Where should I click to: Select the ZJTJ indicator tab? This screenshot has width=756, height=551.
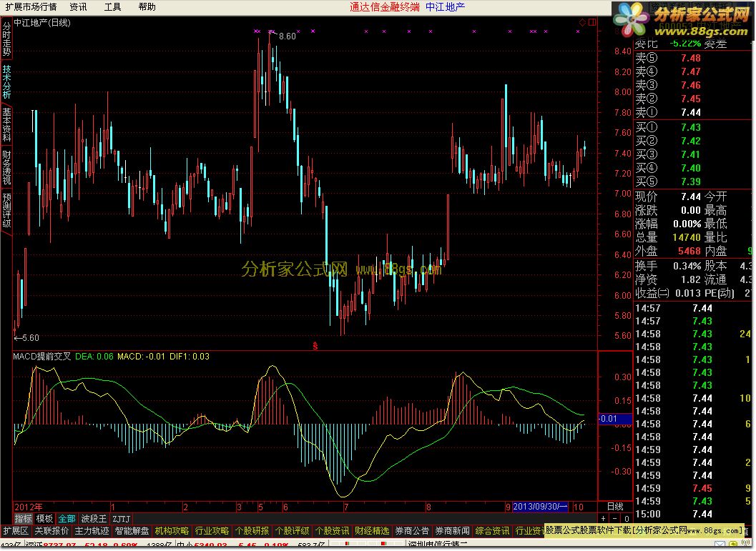122,519
